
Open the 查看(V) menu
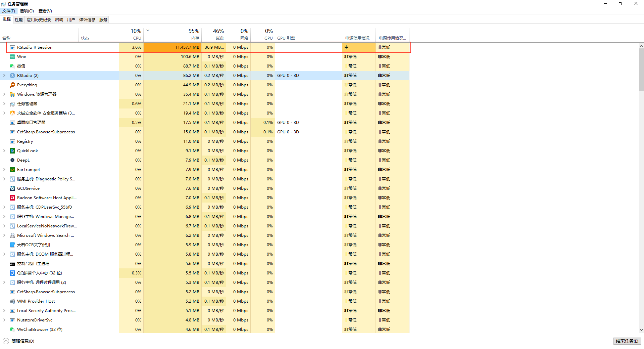45,11
